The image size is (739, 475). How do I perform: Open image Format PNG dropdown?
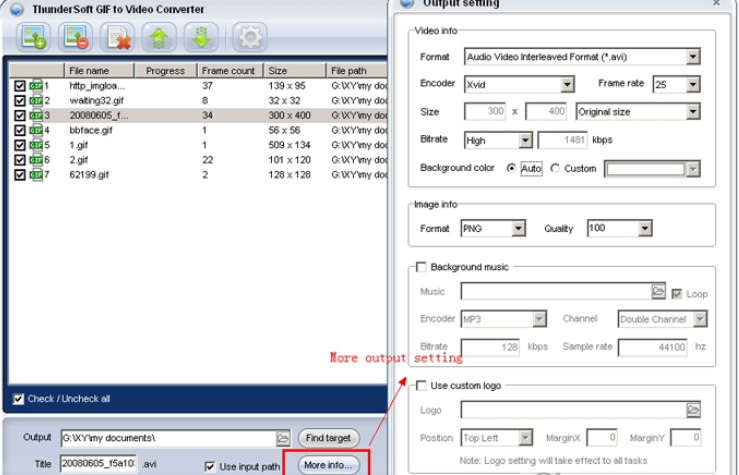click(x=518, y=229)
